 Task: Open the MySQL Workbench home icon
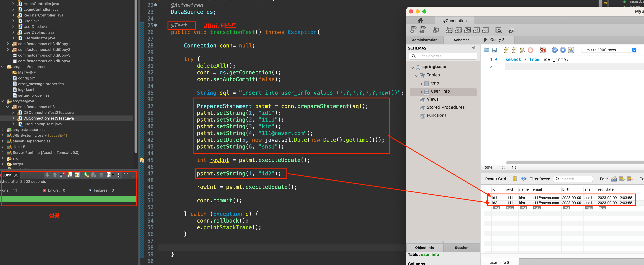coord(420,21)
